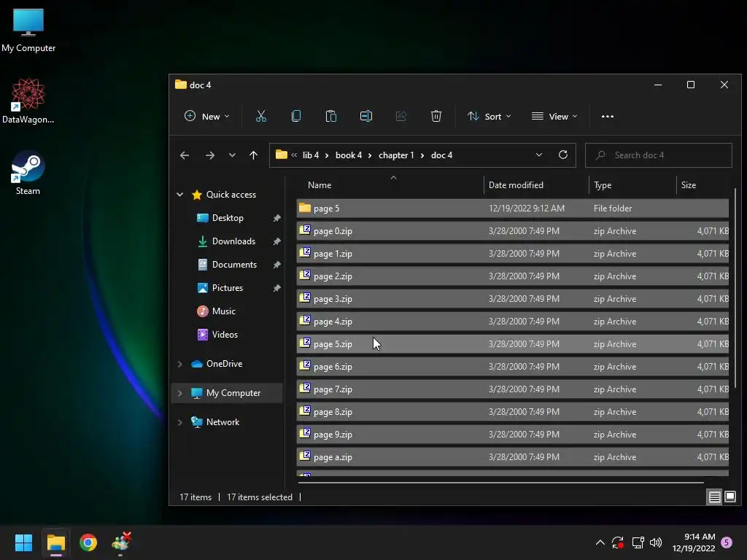The image size is (747, 560).
Task: Click File Explorer taskbar icon
Action: [x=55, y=542]
